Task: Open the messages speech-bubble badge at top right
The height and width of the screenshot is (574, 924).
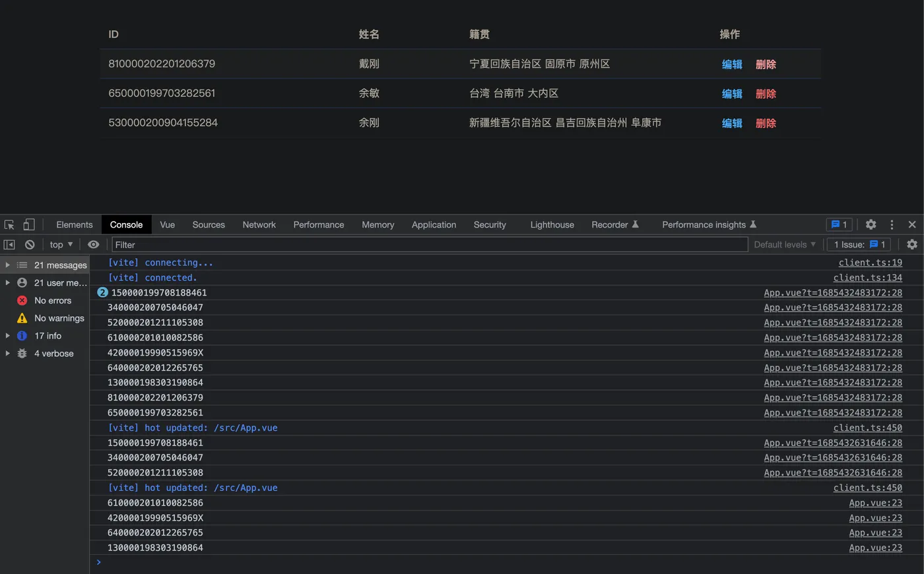Action: coord(839,224)
